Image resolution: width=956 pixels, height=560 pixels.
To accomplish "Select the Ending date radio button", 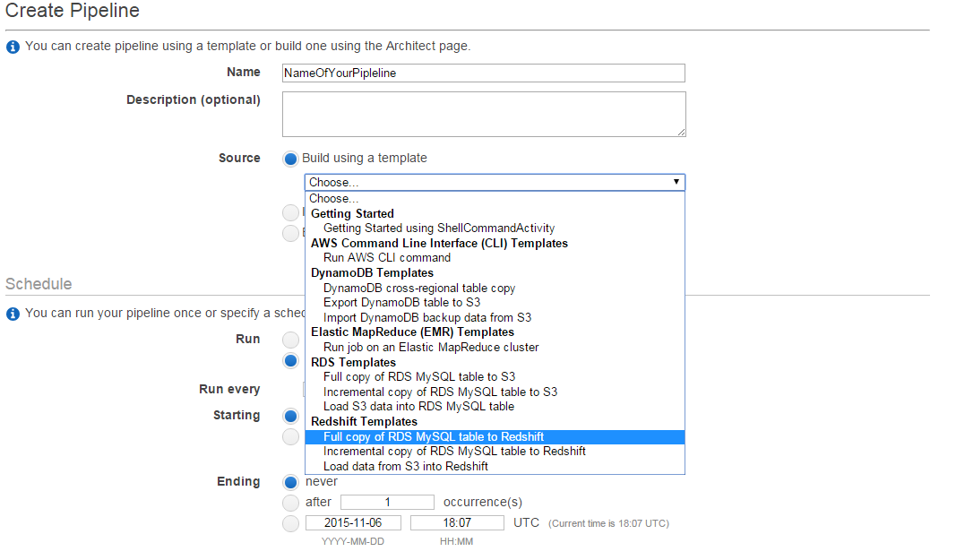I will click(x=290, y=523).
